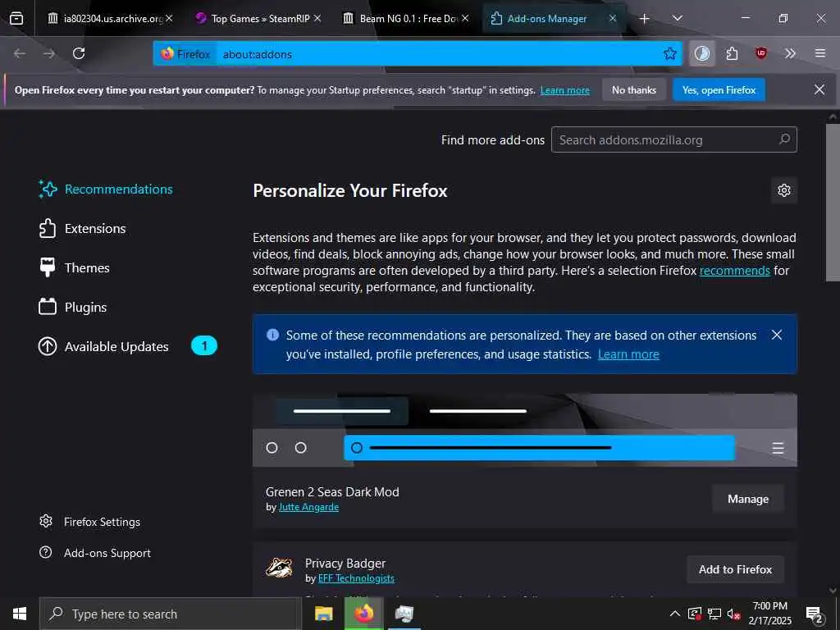
Task: Open File Explorer from the taskbar
Action: click(x=323, y=614)
